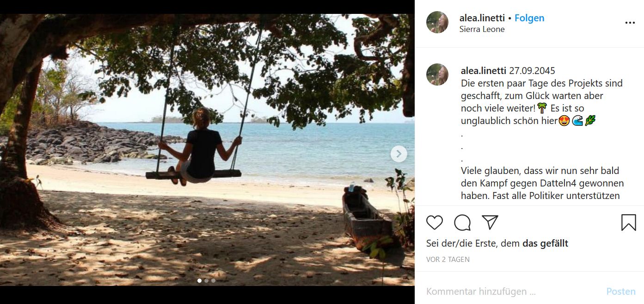Follow alea.linetti via Folgen
This screenshot has width=644, height=304.
pyautogui.click(x=529, y=18)
